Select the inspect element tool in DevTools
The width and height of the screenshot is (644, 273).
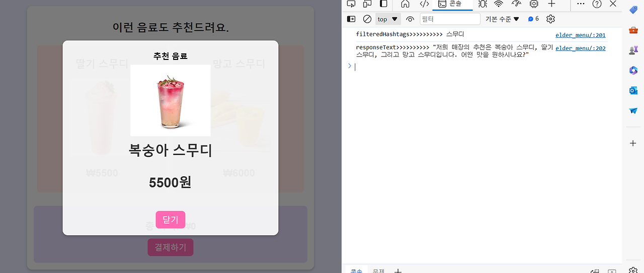[x=351, y=4]
